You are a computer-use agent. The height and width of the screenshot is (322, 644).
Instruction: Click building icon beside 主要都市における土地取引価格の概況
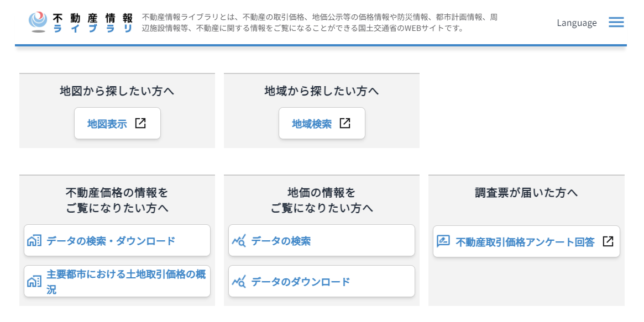click(34, 282)
